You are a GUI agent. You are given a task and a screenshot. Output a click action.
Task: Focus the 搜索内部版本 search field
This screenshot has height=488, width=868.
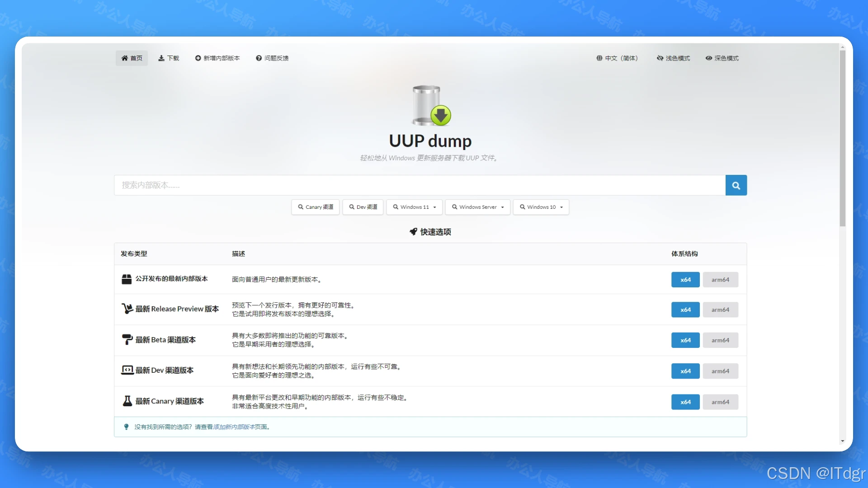420,185
